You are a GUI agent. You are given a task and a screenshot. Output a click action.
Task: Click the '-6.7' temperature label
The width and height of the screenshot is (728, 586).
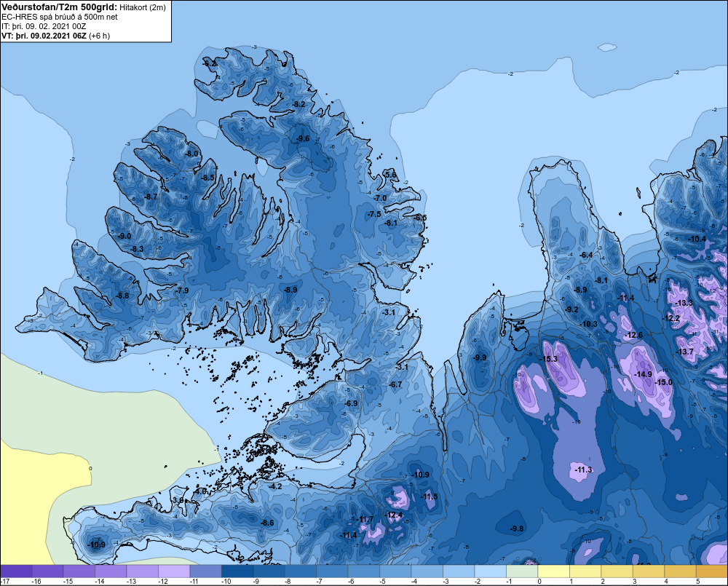click(395, 384)
